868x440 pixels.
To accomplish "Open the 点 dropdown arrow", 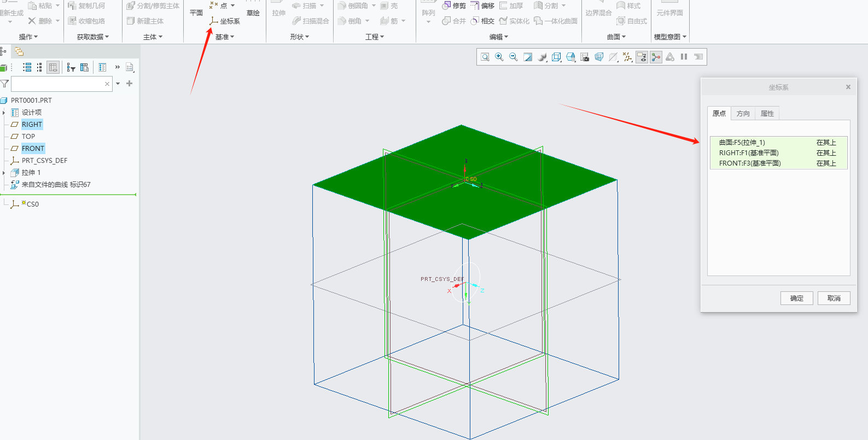I will click(x=233, y=5).
